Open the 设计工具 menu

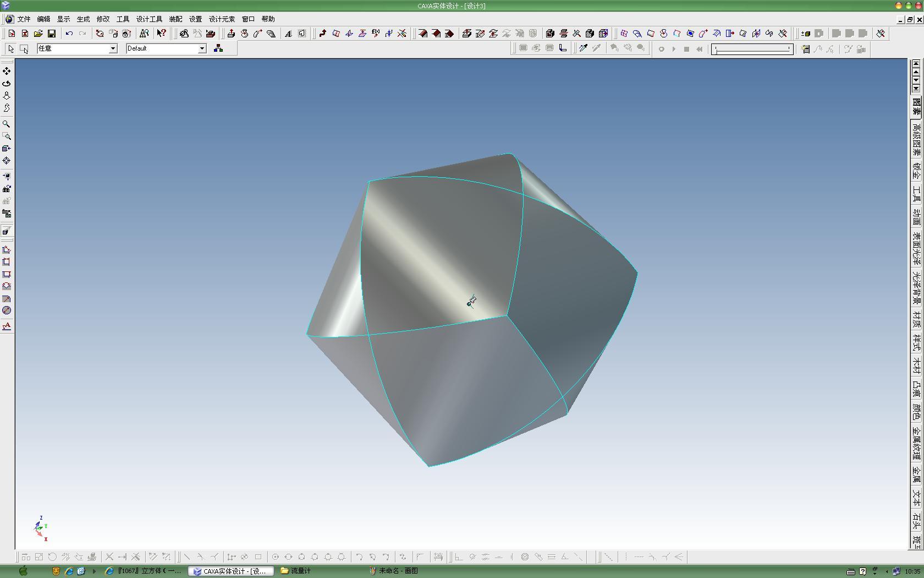pos(149,19)
